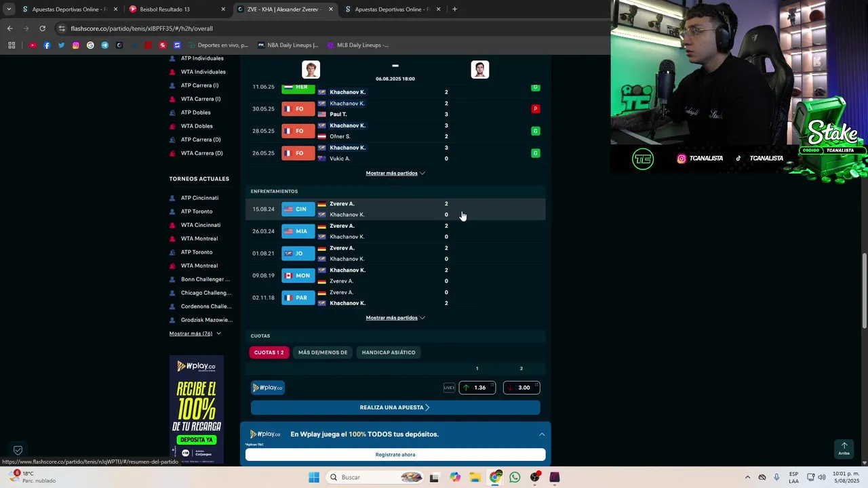Open the Google bookmark icon
The width and height of the screenshot is (868, 488).
coord(90,45)
